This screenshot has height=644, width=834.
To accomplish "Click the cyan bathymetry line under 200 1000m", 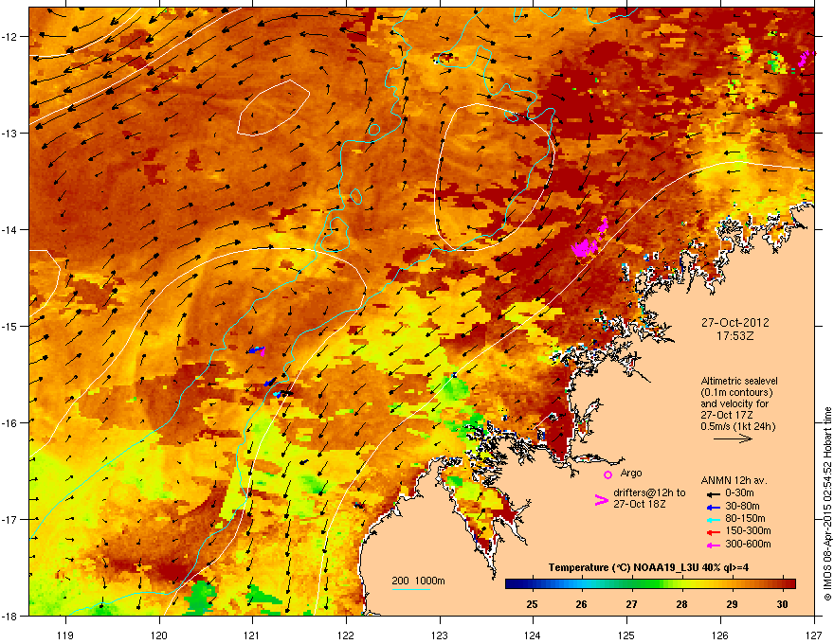I will click(411, 589).
